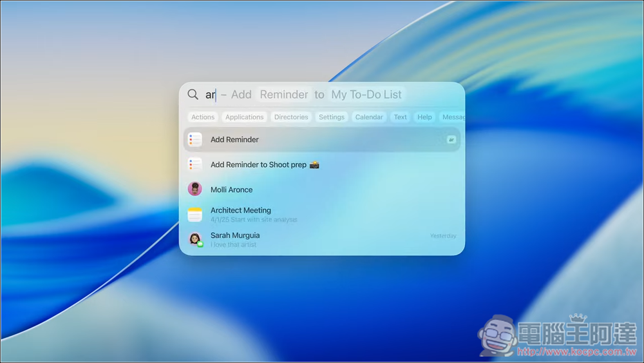
Task: Click the 'Reminder' suggestion token in search bar
Action: click(x=284, y=95)
